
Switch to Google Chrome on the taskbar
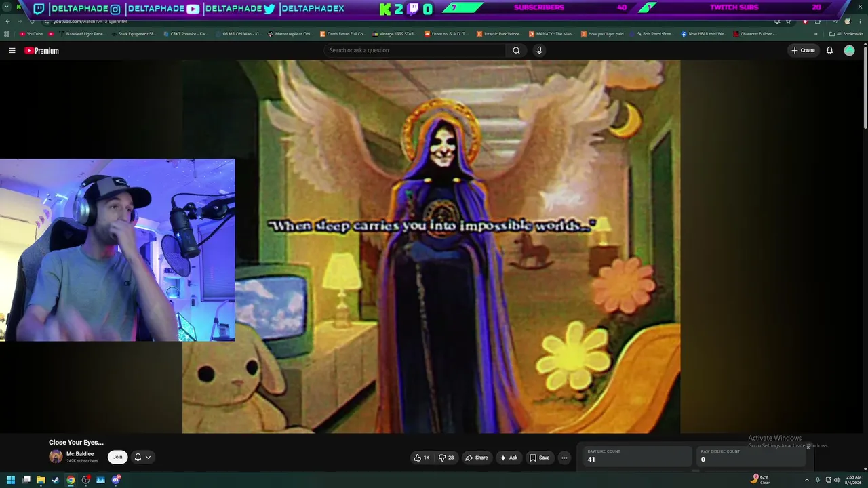(x=71, y=480)
